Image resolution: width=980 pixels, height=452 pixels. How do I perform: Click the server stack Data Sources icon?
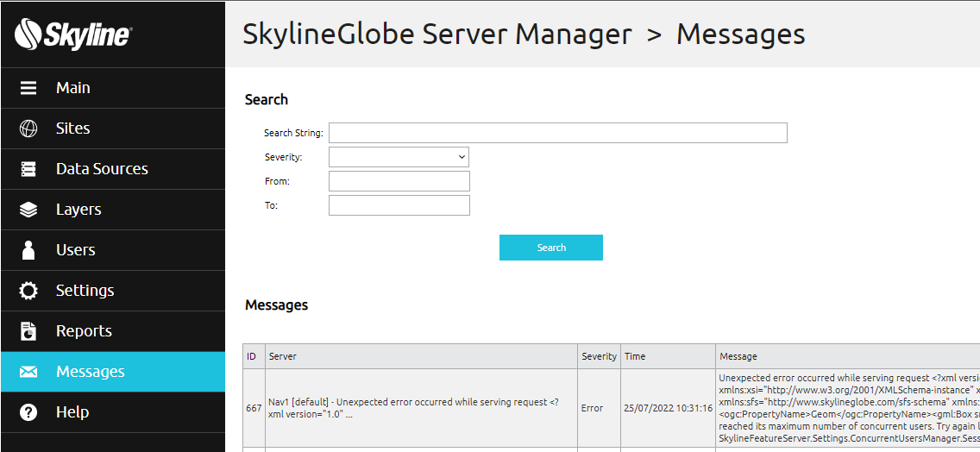tap(28, 169)
